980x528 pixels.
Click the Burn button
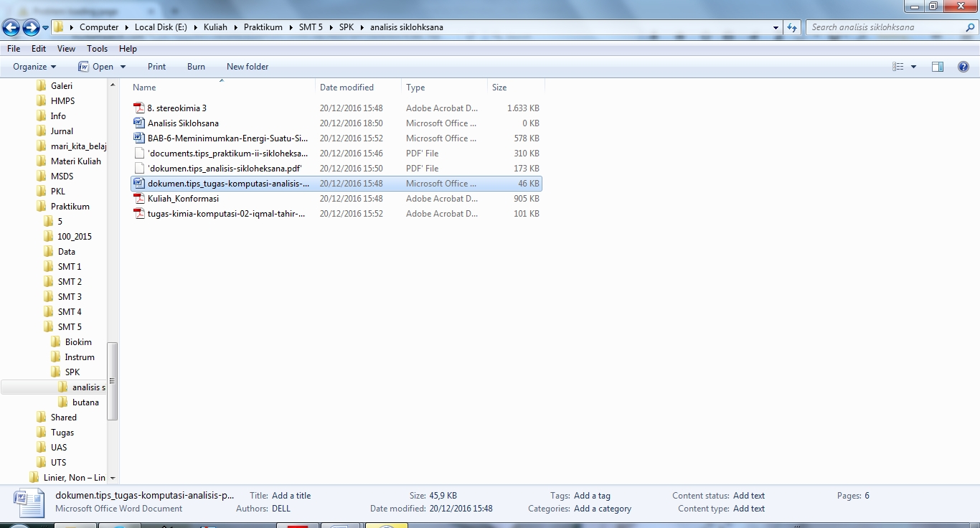pos(196,67)
